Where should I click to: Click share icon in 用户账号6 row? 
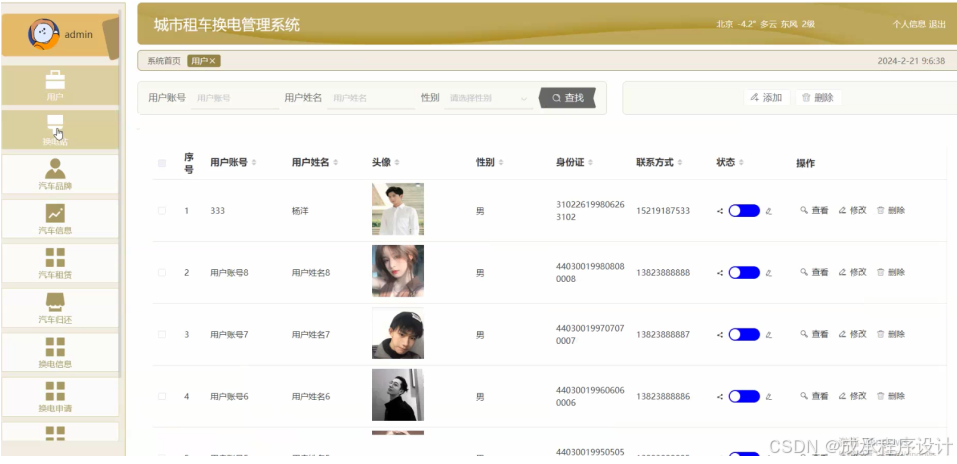click(720, 397)
